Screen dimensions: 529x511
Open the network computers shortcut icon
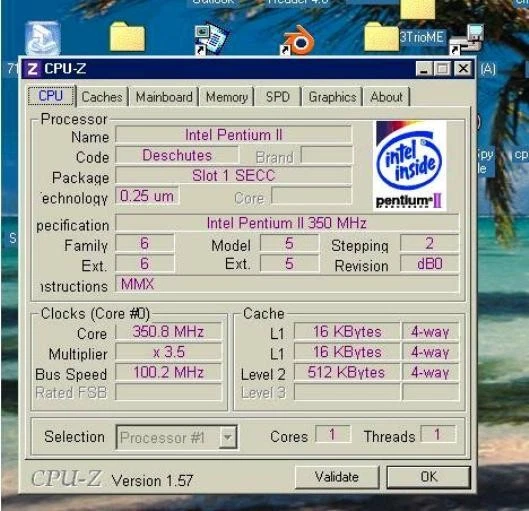pos(467,39)
